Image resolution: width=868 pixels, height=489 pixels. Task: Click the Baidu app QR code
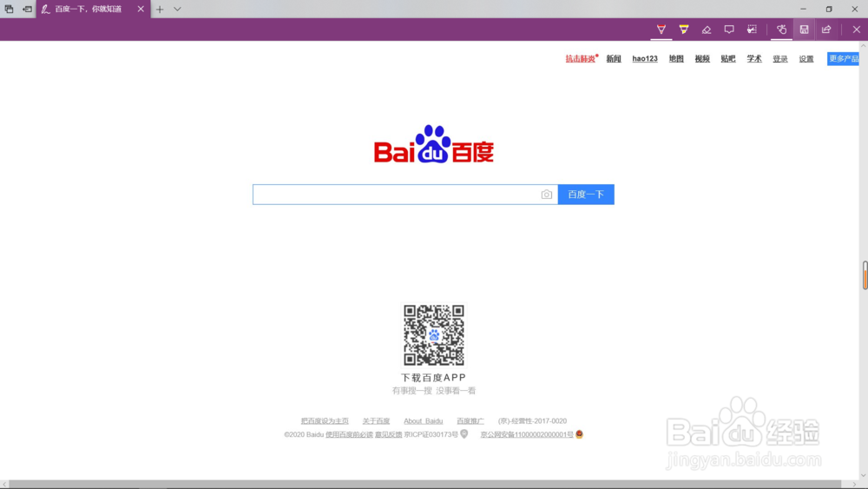click(433, 335)
